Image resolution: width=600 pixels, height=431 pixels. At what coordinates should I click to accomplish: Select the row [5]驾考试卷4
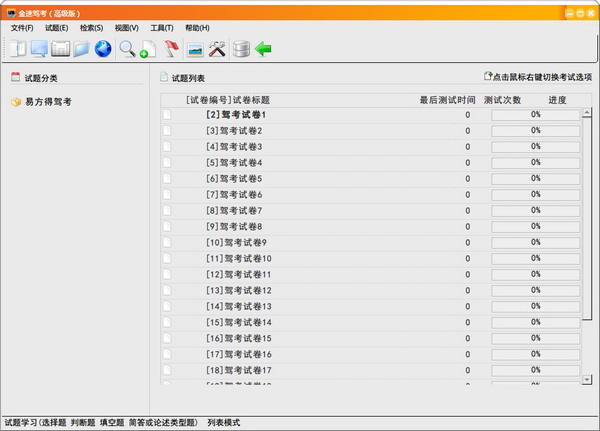pos(371,163)
